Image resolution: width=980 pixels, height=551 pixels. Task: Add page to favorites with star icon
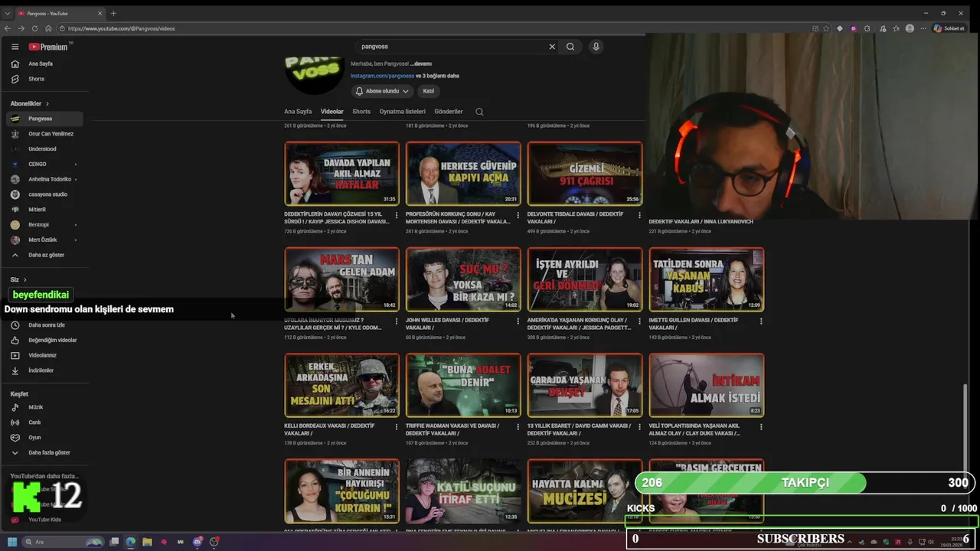click(826, 28)
